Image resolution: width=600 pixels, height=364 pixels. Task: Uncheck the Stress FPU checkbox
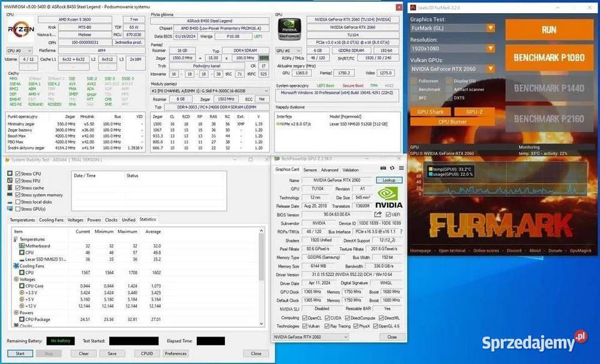pos(17,180)
